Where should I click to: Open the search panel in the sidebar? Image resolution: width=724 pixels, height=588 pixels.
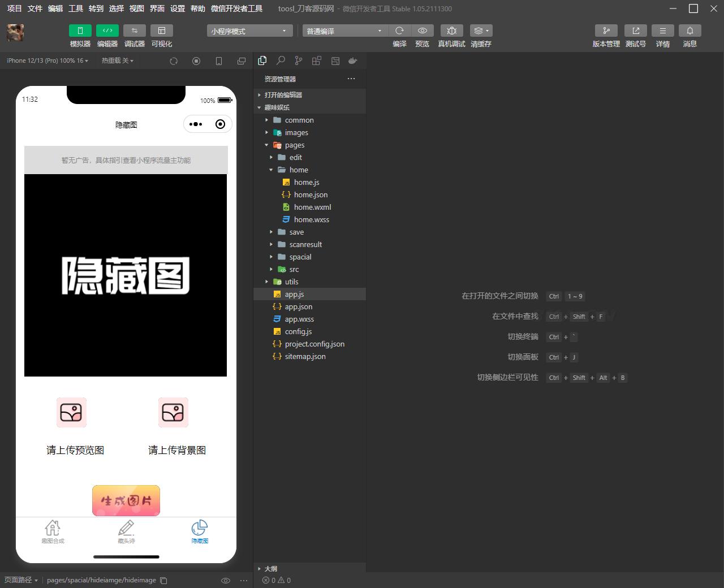click(281, 60)
